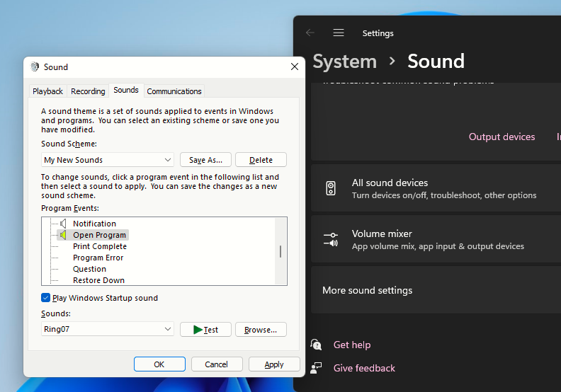Click the Get help icon
Screen dimensions: 561x392
pos(317,345)
